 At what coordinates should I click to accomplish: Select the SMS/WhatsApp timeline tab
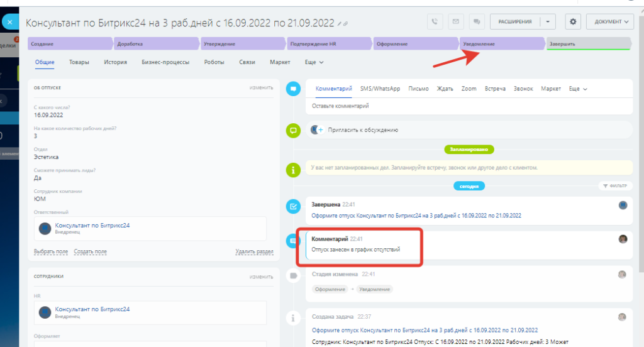coord(380,89)
